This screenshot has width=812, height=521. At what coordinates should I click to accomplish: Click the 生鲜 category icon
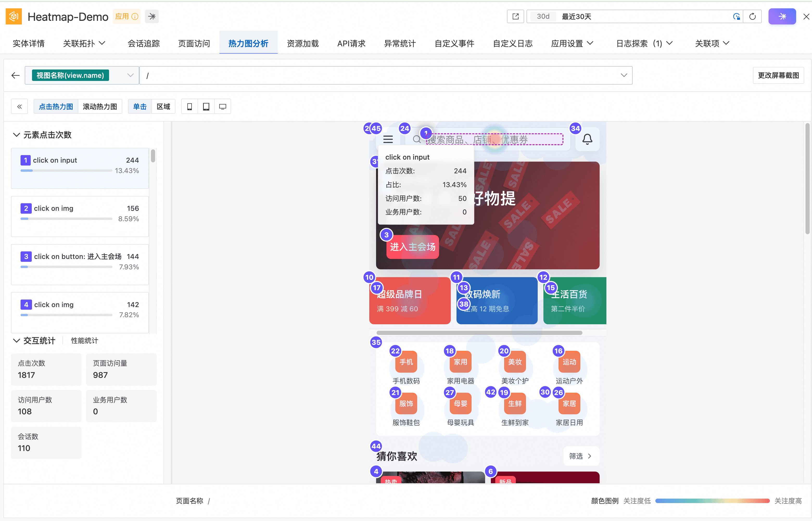(x=515, y=403)
